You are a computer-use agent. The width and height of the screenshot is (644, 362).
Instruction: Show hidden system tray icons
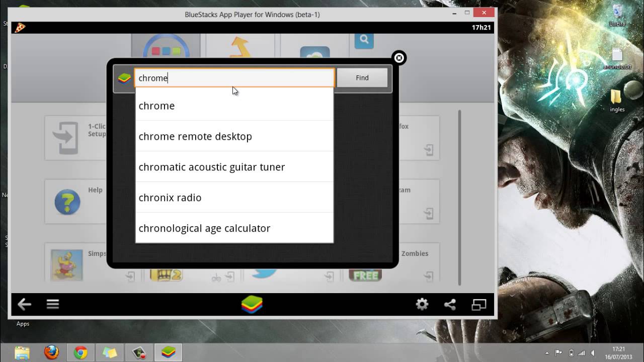click(547, 353)
